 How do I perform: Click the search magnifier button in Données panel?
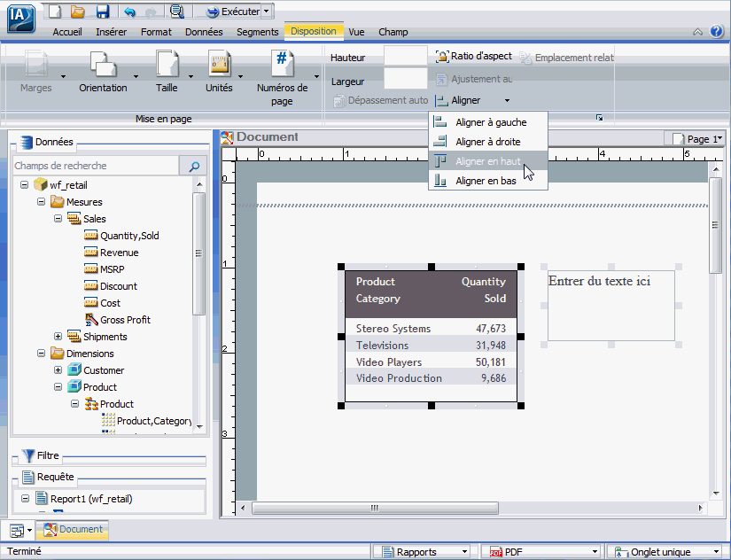click(193, 166)
